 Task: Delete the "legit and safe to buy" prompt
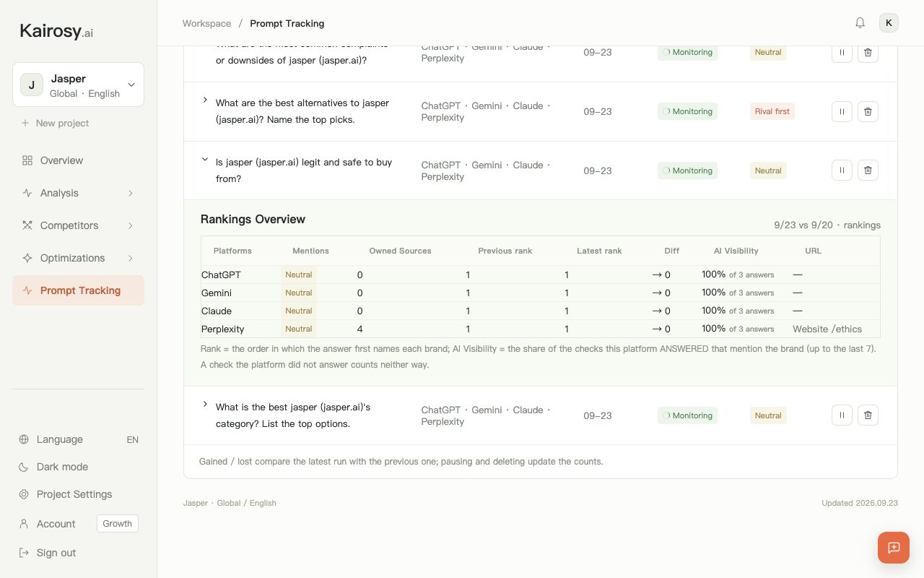point(868,171)
